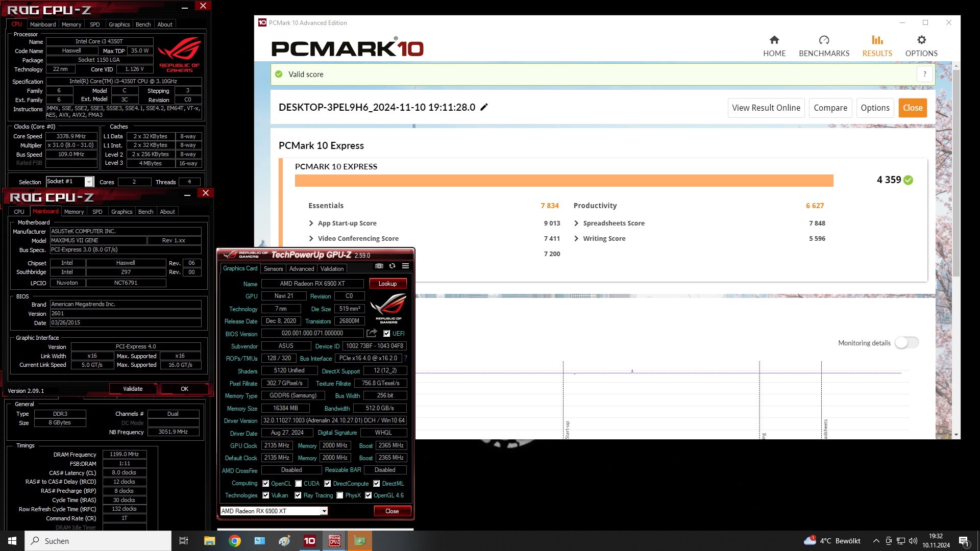Click orange Close button in PCMark
Image resolution: width=980 pixels, height=551 pixels.
coord(913,108)
